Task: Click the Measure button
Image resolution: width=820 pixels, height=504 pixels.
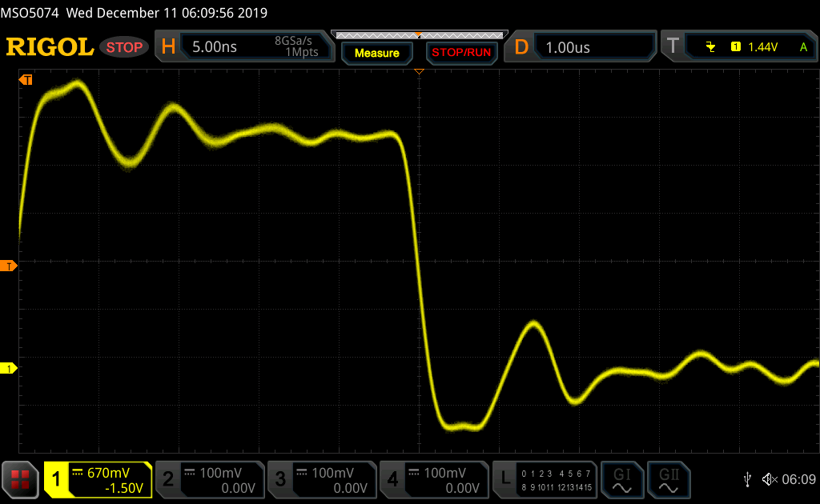Action: [x=376, y=53]
